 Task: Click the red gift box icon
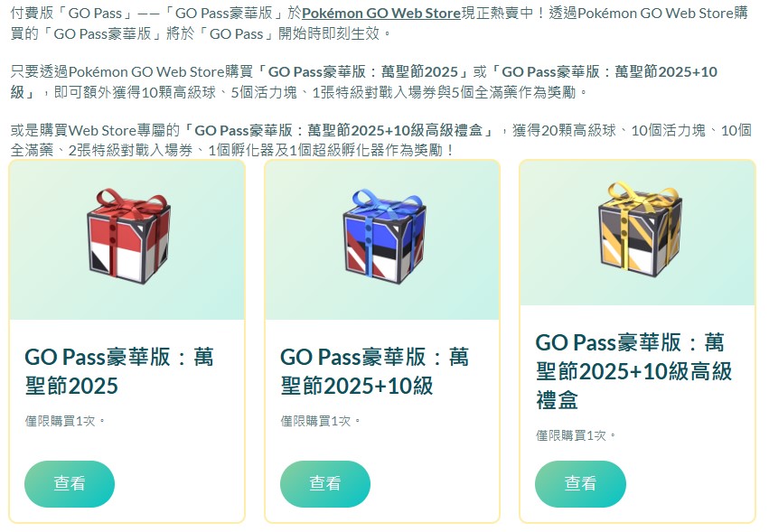129,237
